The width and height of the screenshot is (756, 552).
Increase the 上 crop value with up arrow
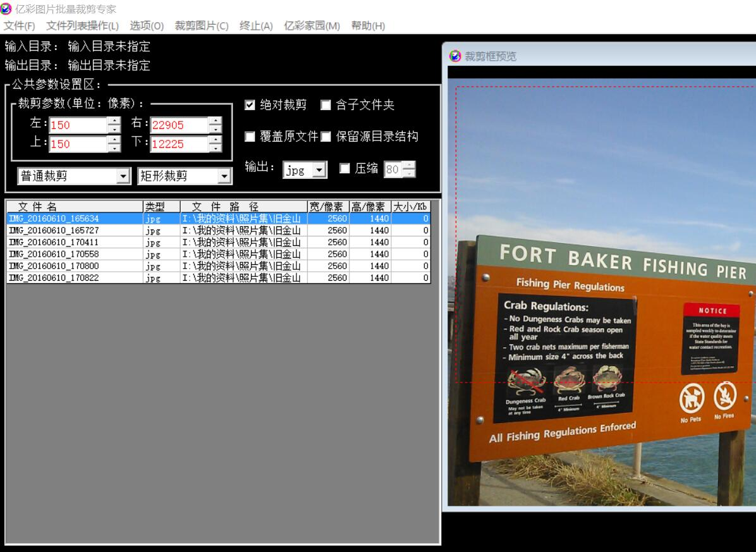114,140
